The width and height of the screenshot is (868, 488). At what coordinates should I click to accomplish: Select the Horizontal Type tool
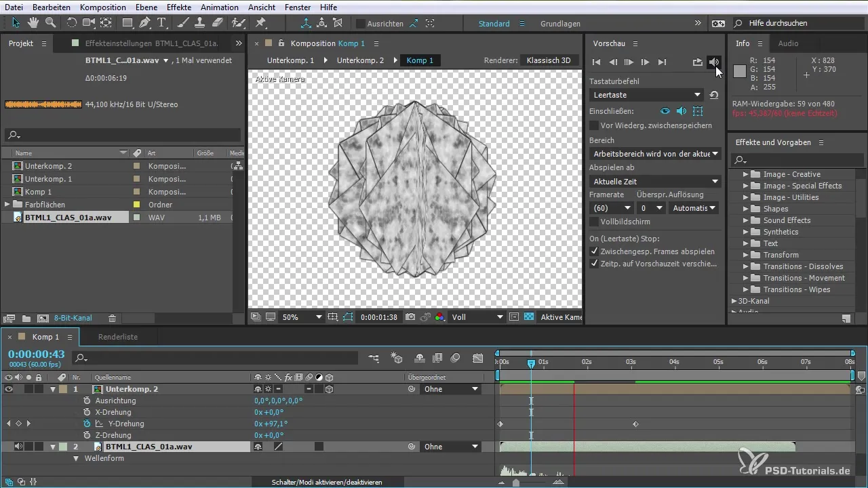point(161,23)
